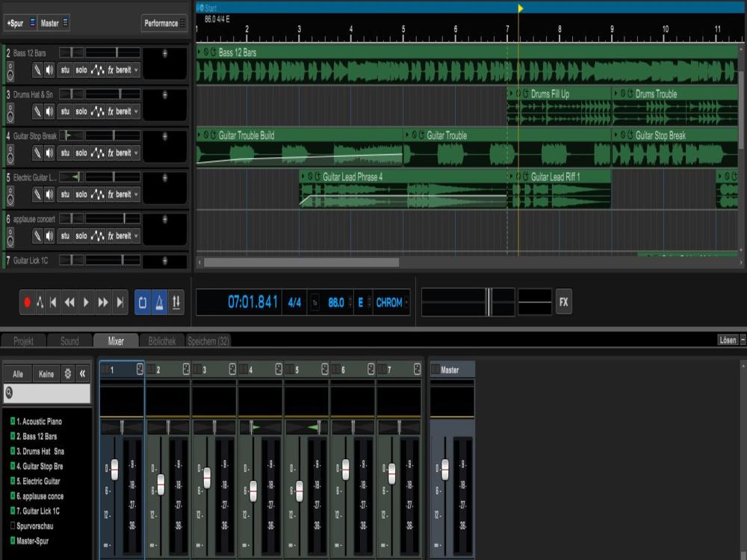Toggle visibility checkbox for 1. Acoustic Piano
The height and width of the screenshot is (560, 747).
(x=13, y=421)
